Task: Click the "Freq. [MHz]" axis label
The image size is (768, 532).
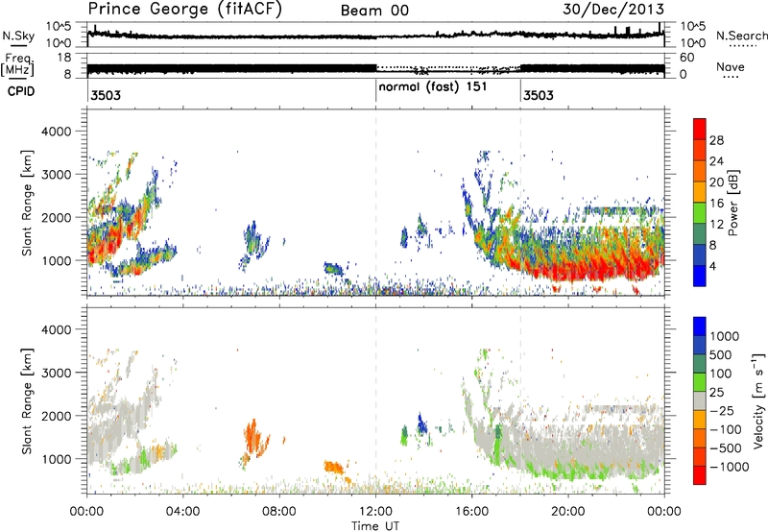Action: click(x=18, y=65)
